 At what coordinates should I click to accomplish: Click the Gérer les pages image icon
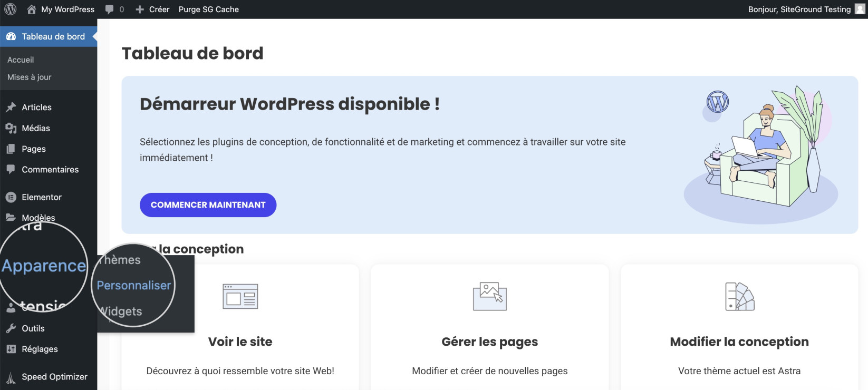click(490, 297)
